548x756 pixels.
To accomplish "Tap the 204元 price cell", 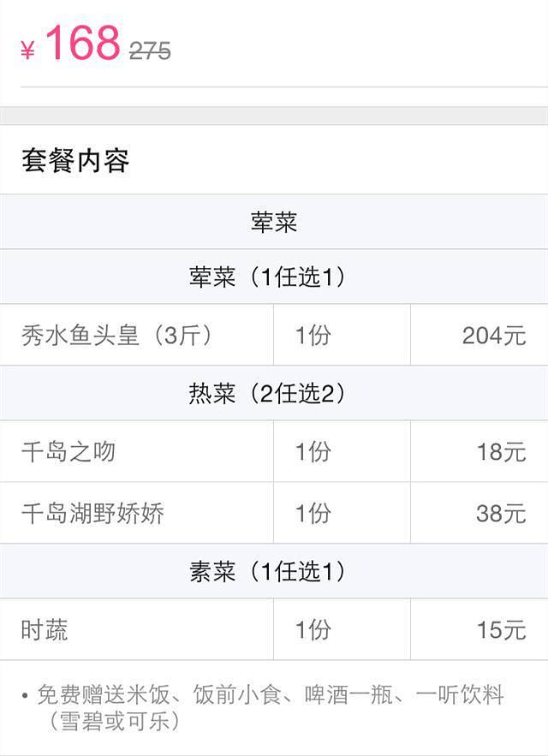I will coord(493,335).
